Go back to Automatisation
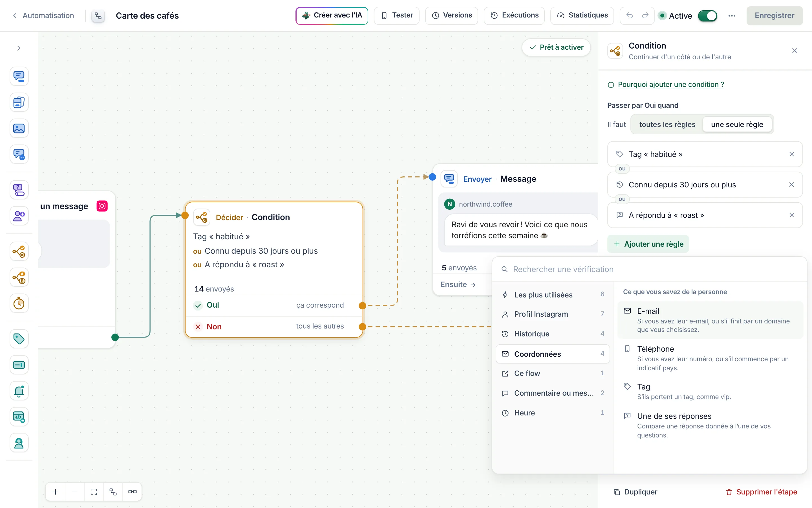 pyautogui.click(x=43, y=16)
